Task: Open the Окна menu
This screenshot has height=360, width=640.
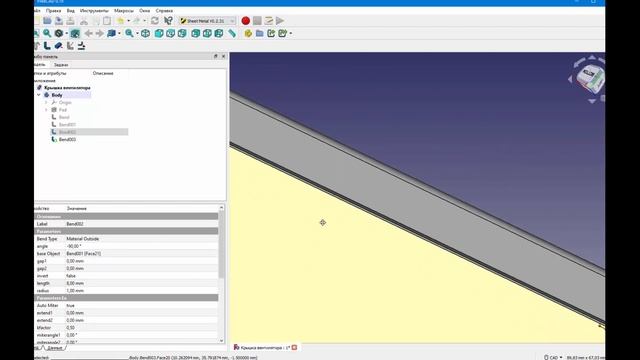Action: pos(144,11)
